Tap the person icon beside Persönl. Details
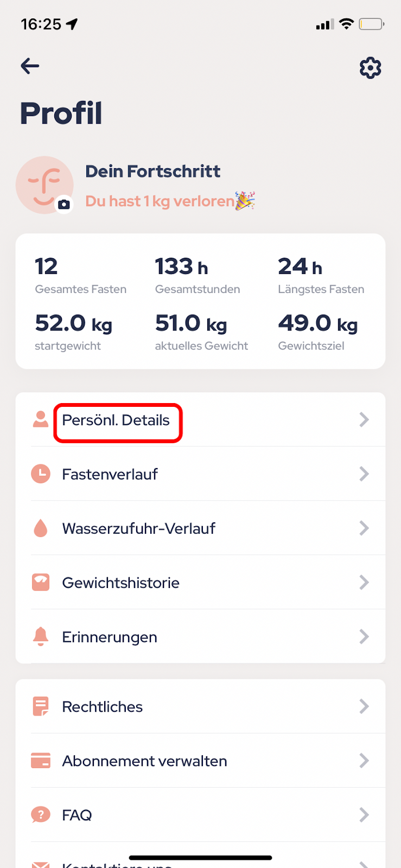The width and height of the screenshot is (401, 868). pyautogui.click(x=41, y=419)
